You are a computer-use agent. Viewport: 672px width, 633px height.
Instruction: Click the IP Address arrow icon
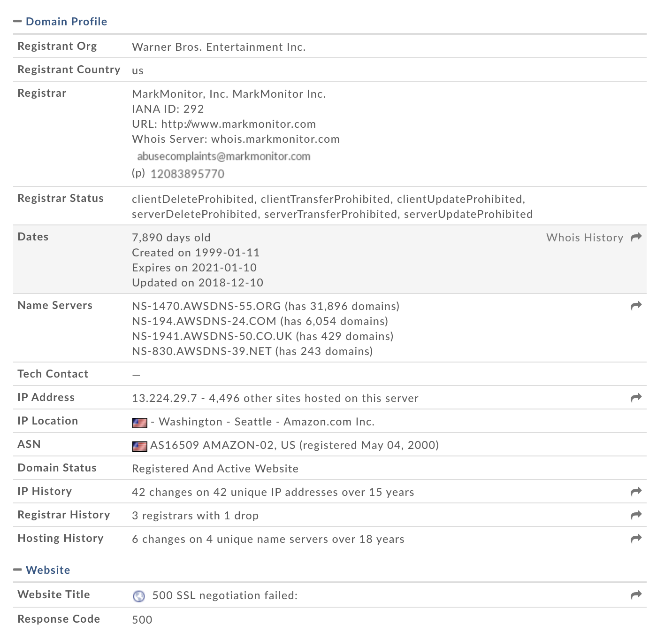coord(636,398)
